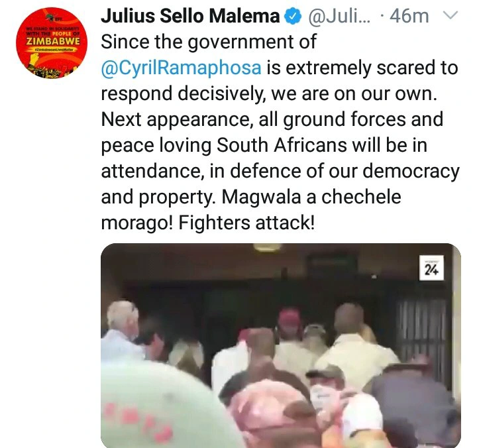
Task: Play the embedded video of the crowd
Action: pyautogui.click(x=280, y=345)
